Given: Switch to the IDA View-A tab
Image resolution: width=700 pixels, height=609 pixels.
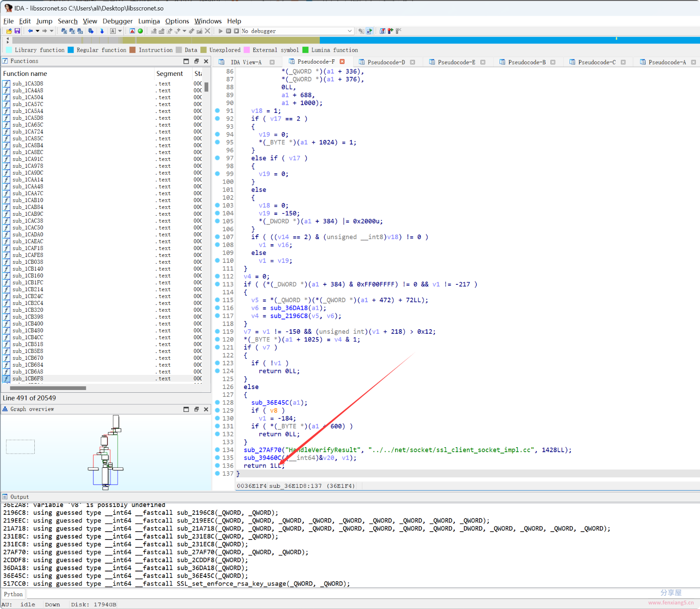Looking at the screenshot, I should point(246,62).
